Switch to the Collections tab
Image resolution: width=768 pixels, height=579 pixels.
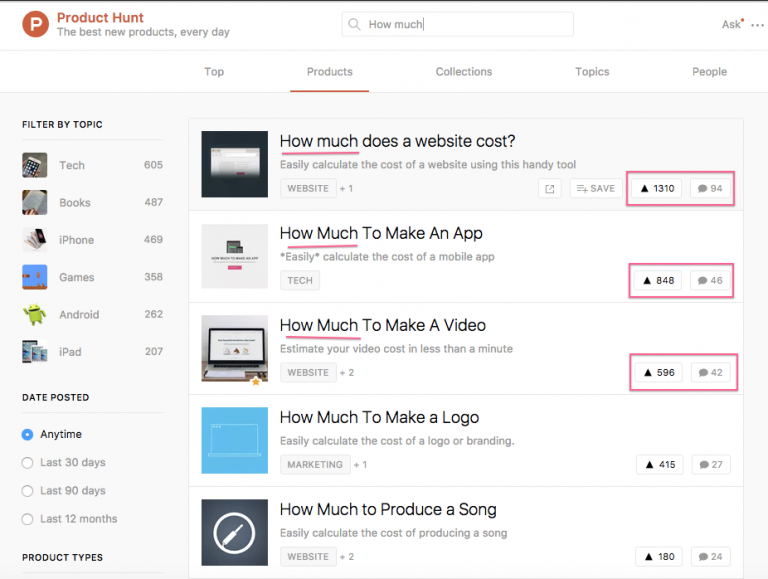click(x=463, y=72)
